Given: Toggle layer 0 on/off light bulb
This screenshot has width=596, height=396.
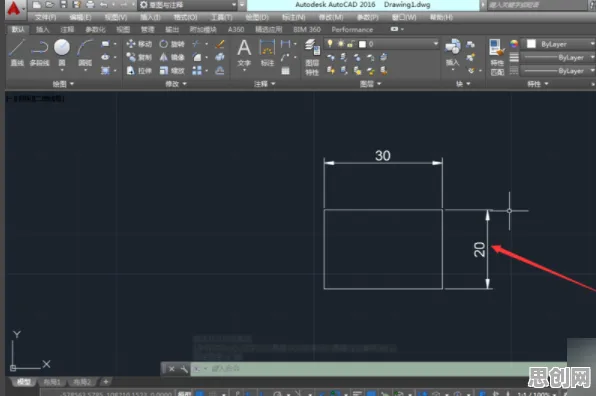Looking at the screenshot, I should point(330,44).
